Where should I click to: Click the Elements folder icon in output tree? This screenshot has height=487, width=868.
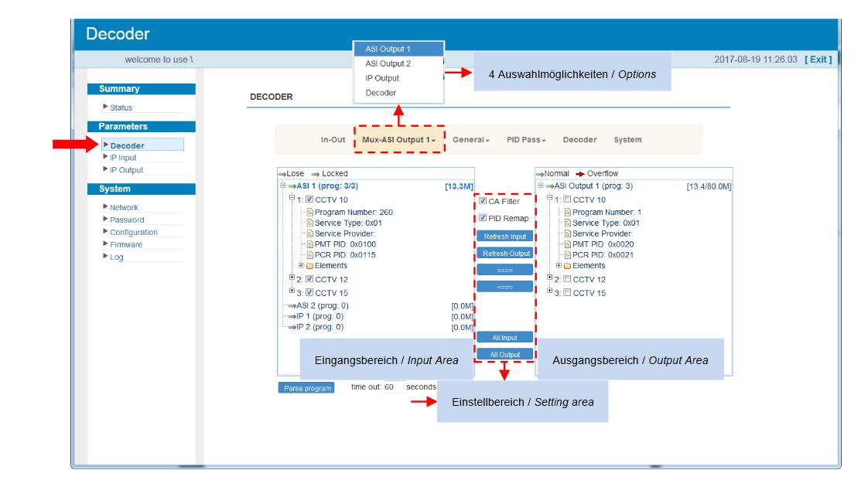click(568, 266)
